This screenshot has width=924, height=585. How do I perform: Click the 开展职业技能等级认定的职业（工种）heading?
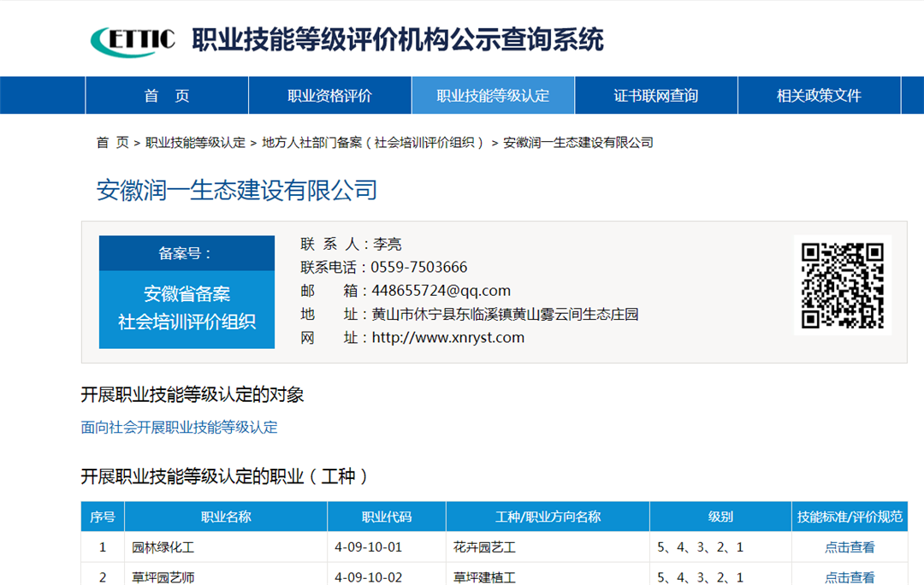225,476
